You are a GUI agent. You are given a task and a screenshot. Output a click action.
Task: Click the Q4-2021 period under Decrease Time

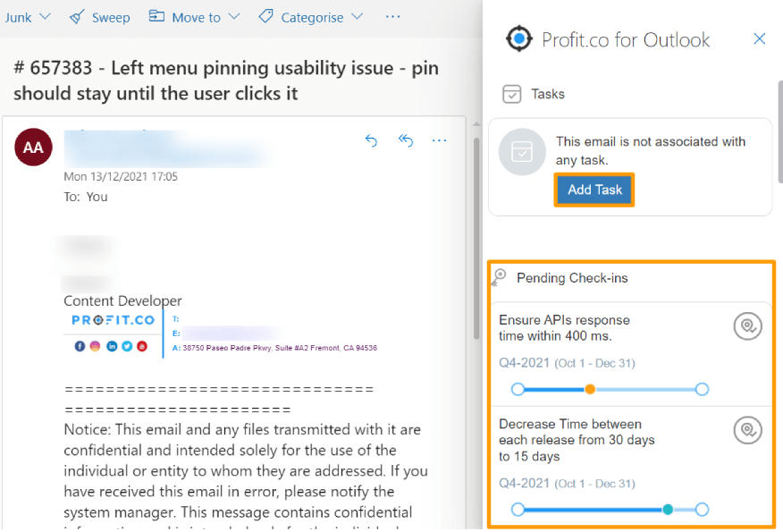[567, 483]
